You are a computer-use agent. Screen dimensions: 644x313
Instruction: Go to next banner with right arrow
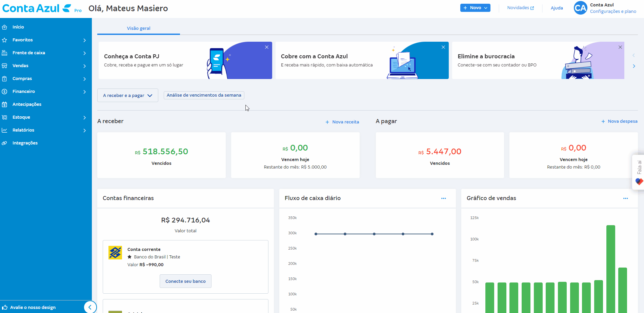(634, 66)
